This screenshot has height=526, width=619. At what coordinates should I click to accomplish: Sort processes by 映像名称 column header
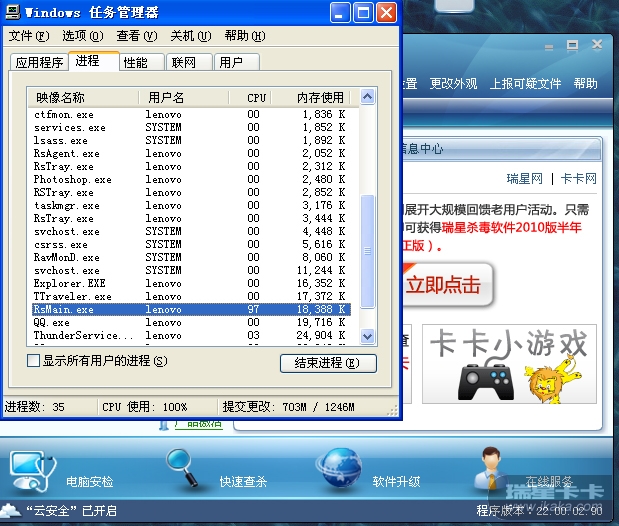pyautogui.click(x=83, y=98)
